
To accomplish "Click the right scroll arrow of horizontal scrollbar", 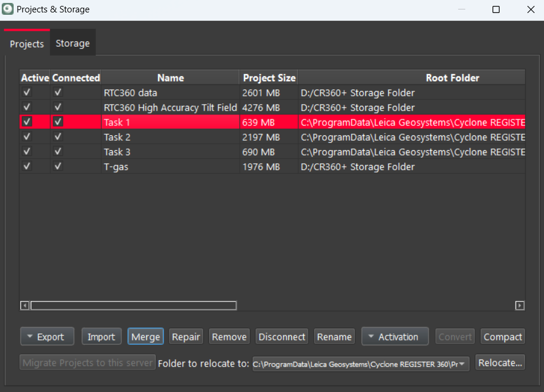I will [x=520, y=306].
